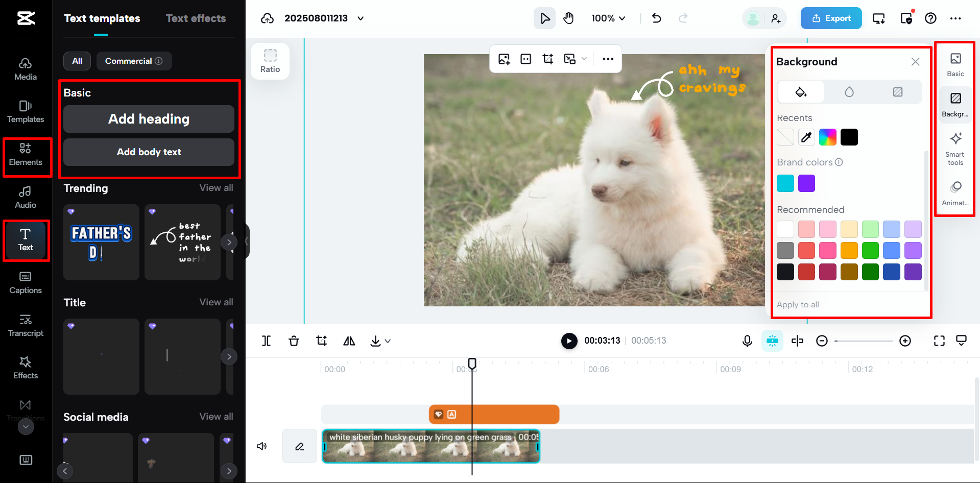Click the Export button
Screen dimensions: 980x483
[831, 18]
